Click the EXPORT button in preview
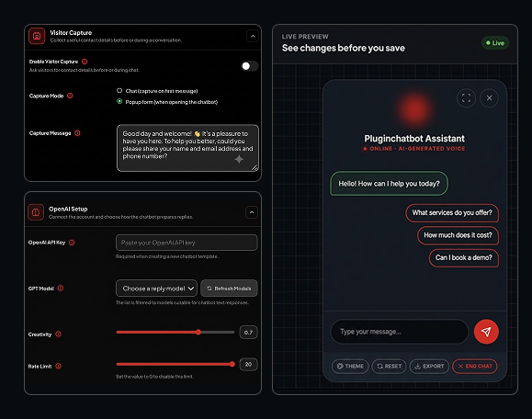Viewport: 532px width, 419px height. point(429,366)
